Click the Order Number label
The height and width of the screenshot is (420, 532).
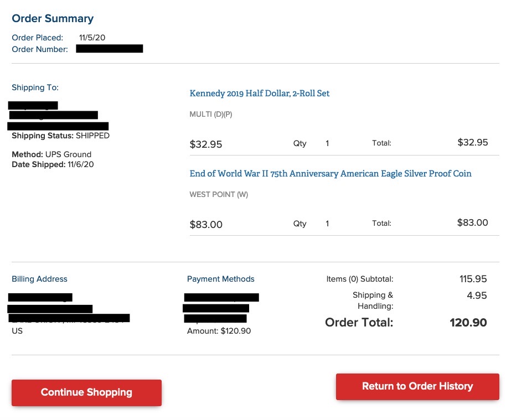(x=40, y=49)
